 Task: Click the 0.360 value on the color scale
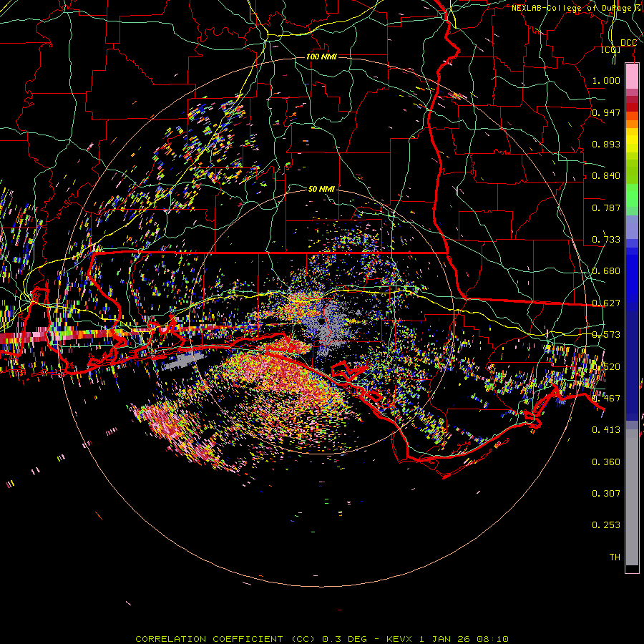click(606, 462)
